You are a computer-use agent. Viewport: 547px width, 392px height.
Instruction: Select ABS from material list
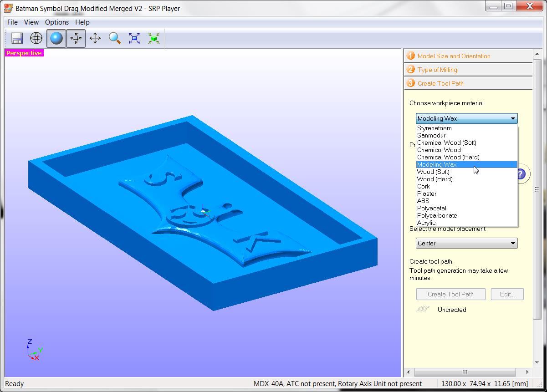[467, 201]
